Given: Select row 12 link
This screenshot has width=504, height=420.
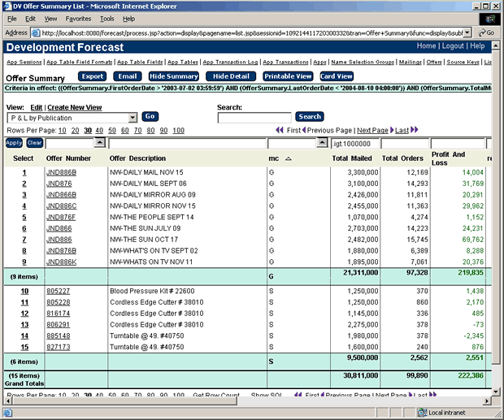Looking at the screenshot, I should (x=24, y=314).
